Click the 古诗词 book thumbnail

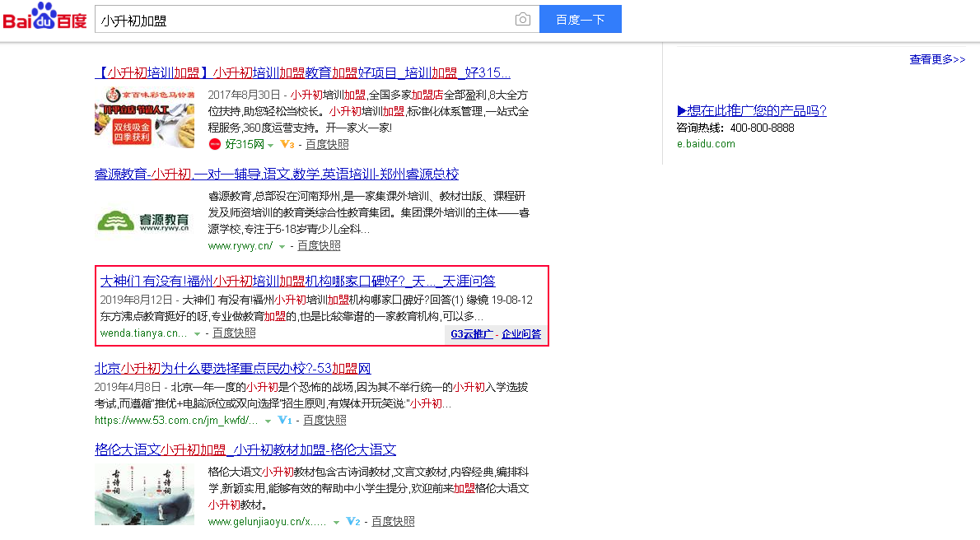click(x=144, y=495)
